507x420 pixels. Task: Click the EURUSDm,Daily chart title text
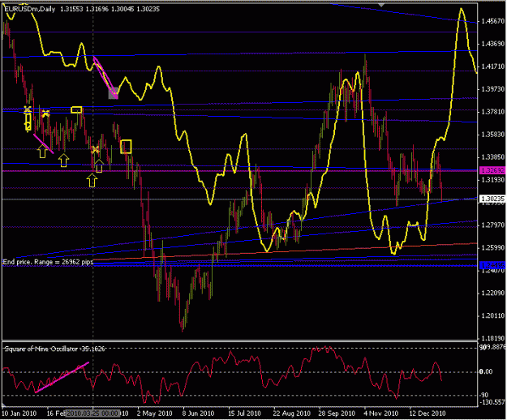click(x=30, y=10)
